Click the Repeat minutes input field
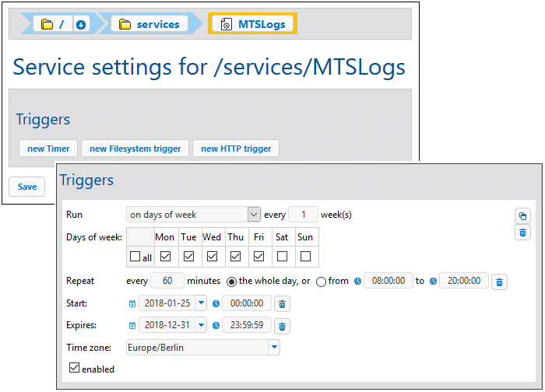Viewport: 545px width, 392px height. (x=167, y=281)
